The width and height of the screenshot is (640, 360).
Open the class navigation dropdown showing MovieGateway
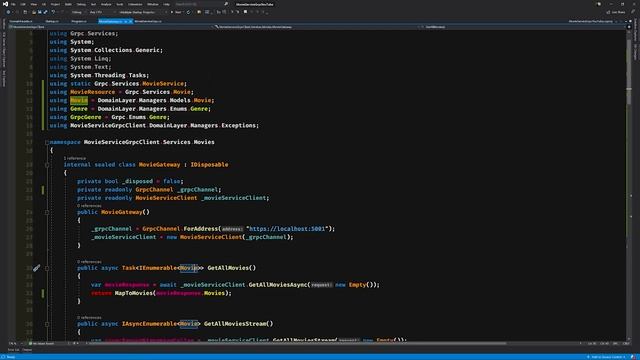tap(316, 27)
